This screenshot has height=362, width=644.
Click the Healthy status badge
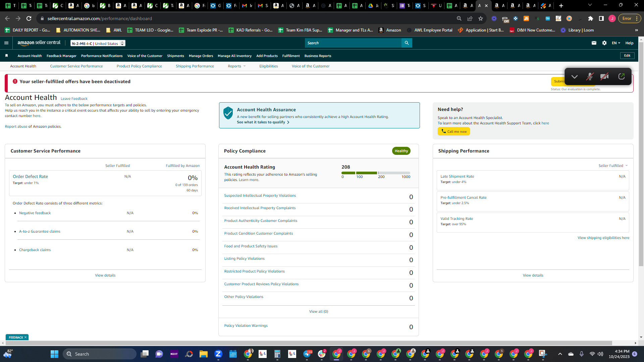point(401,151)
